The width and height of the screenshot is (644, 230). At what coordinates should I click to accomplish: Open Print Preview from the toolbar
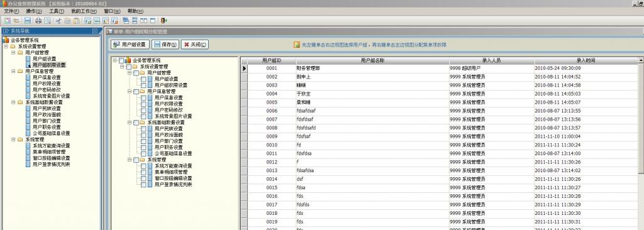coord(47,21)
